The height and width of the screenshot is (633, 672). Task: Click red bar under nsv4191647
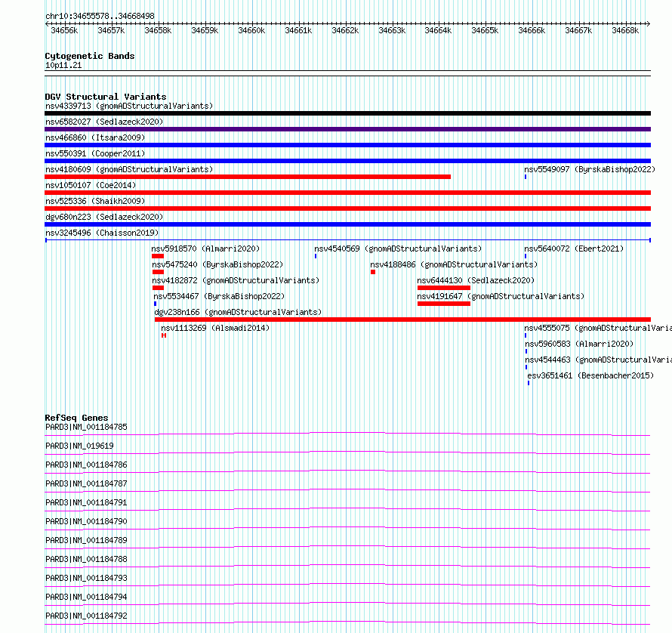[x=443, y=304]
